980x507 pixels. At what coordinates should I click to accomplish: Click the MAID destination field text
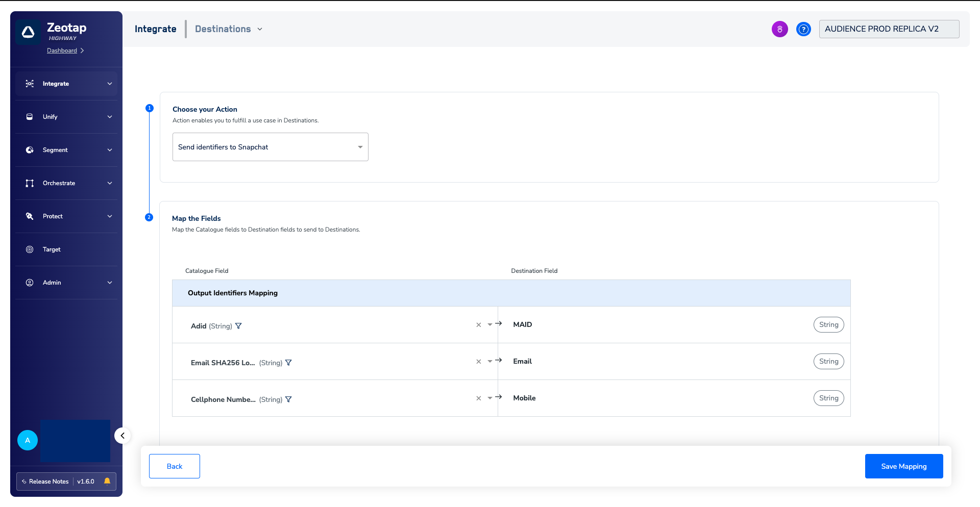click(x=523, y=324)
